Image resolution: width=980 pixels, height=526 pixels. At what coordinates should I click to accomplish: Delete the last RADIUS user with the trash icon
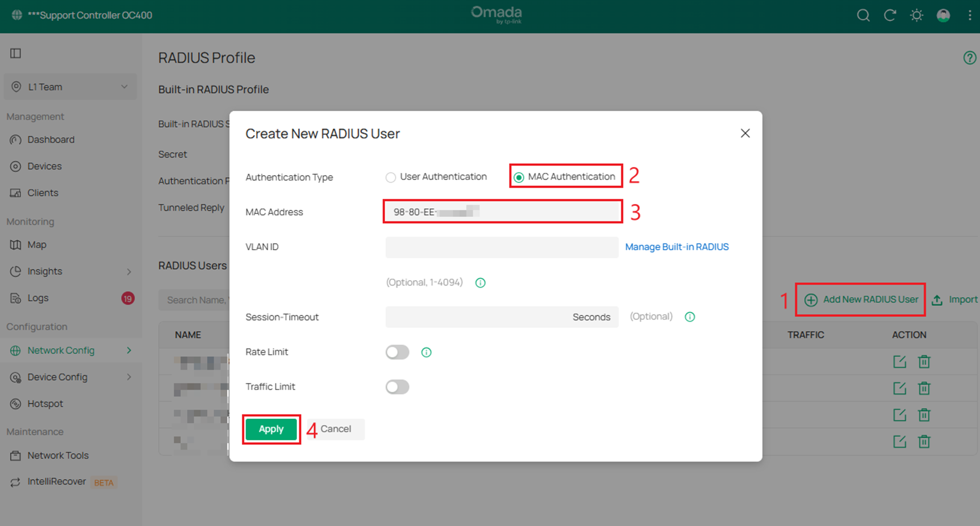(x=924, y=441)
